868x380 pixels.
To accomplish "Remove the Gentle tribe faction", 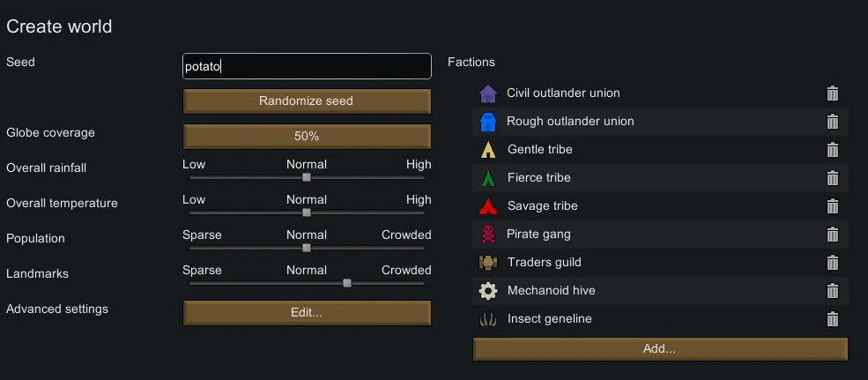I will tap(832, 150).
